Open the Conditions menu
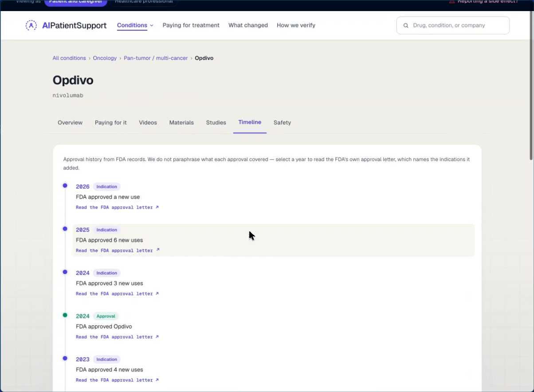The image size is (534, 392). [x=132, y=25]
